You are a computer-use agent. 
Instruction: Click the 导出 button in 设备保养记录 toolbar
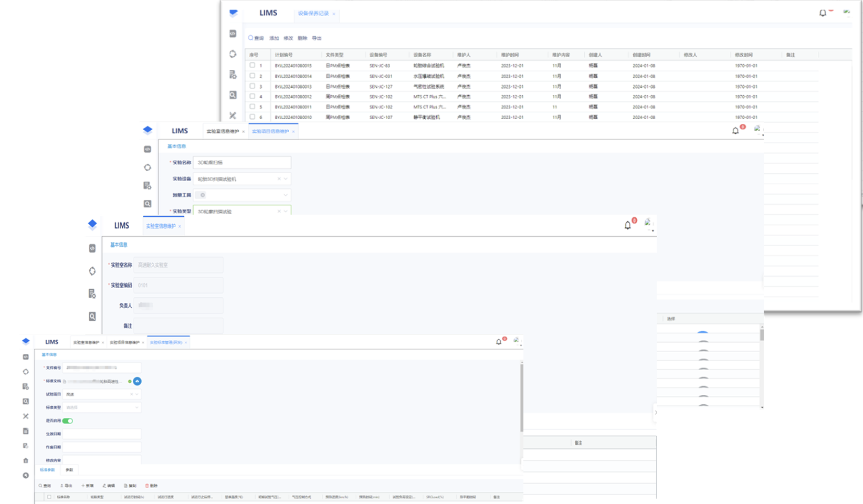click(317, 38)
